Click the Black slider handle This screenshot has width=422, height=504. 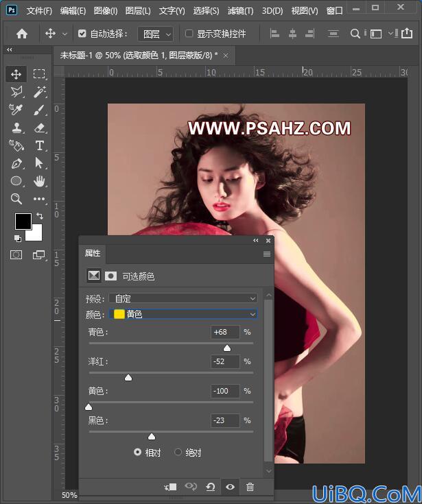[x=152, y=437]
